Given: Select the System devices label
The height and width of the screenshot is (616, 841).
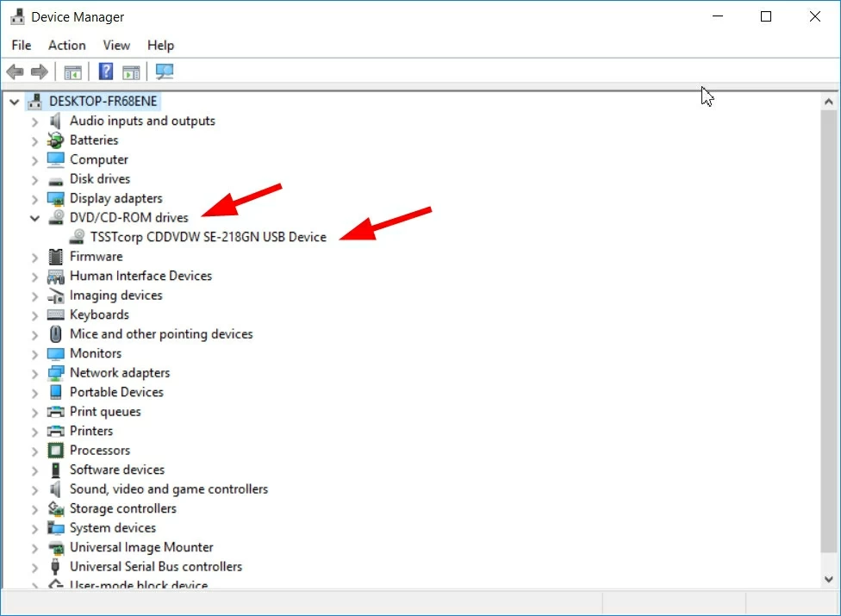Looking at the screenshot, I should (x=113, y=528).
